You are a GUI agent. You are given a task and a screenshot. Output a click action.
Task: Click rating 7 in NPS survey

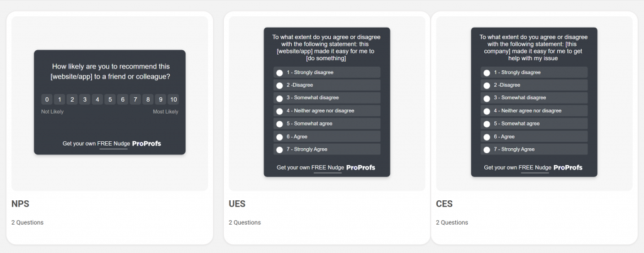click(135, 99)
